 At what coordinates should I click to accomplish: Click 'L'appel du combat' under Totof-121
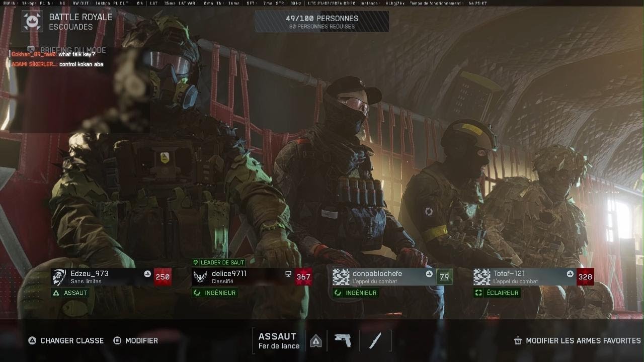pos(515,282)
